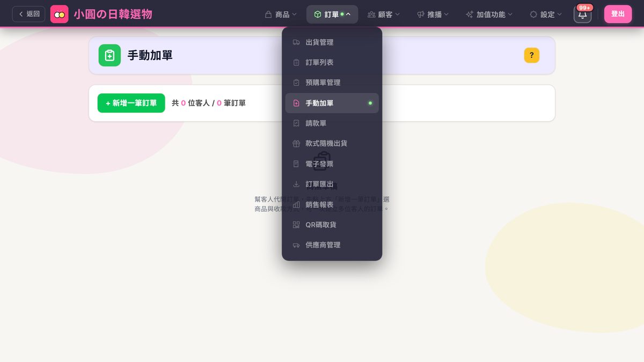Image resolution: width=644 pixels, height=362 pixels.
Task: Click the 共 0 位客人 / 0 筆訂單 summary text
Action: (209, 103)
